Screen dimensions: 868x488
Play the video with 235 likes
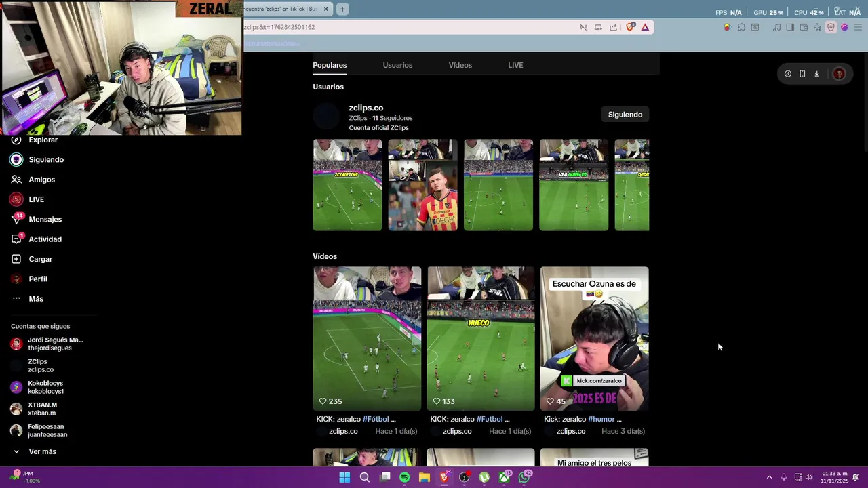tap(367, 338)
